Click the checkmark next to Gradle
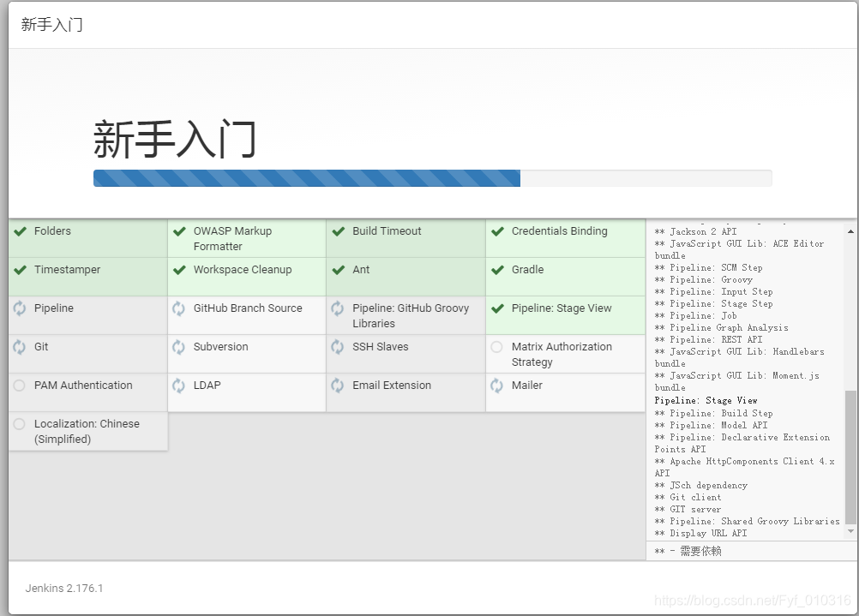This screenshot has height=616, width=859. pos(497,270)
